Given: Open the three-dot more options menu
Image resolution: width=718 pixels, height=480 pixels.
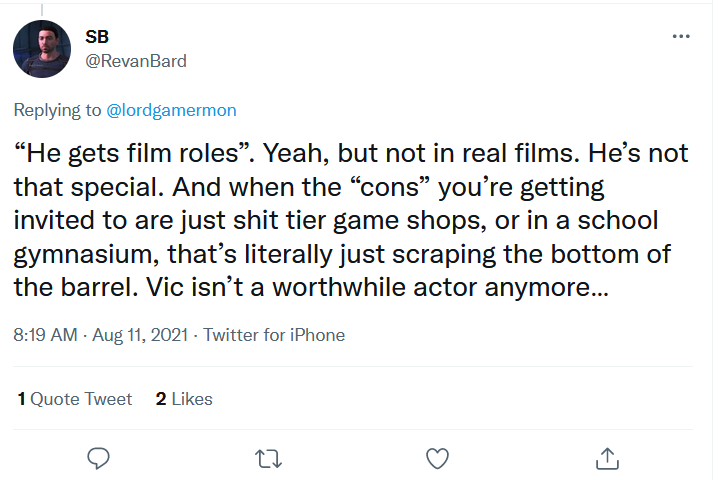Looking at the screenshot, I should [681, 36].
